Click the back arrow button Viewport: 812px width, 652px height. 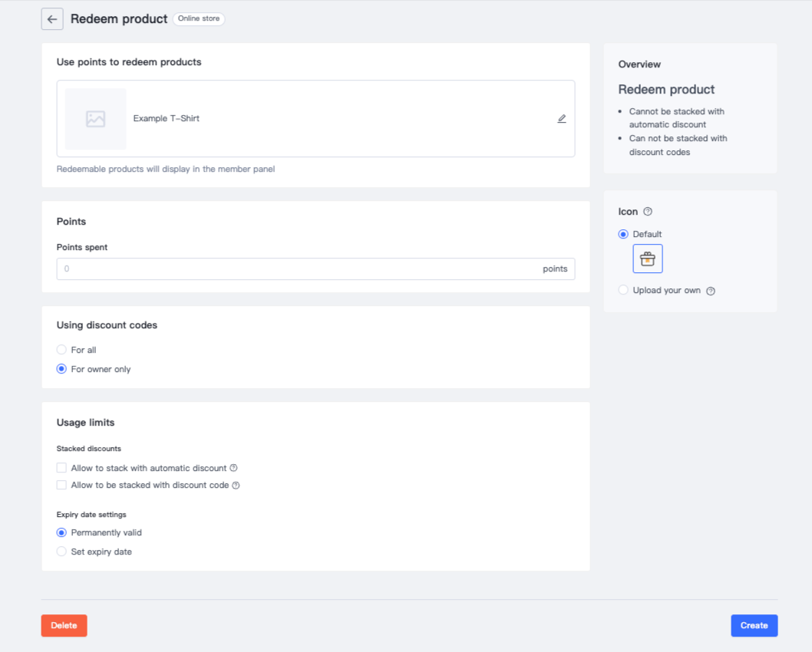52,19
